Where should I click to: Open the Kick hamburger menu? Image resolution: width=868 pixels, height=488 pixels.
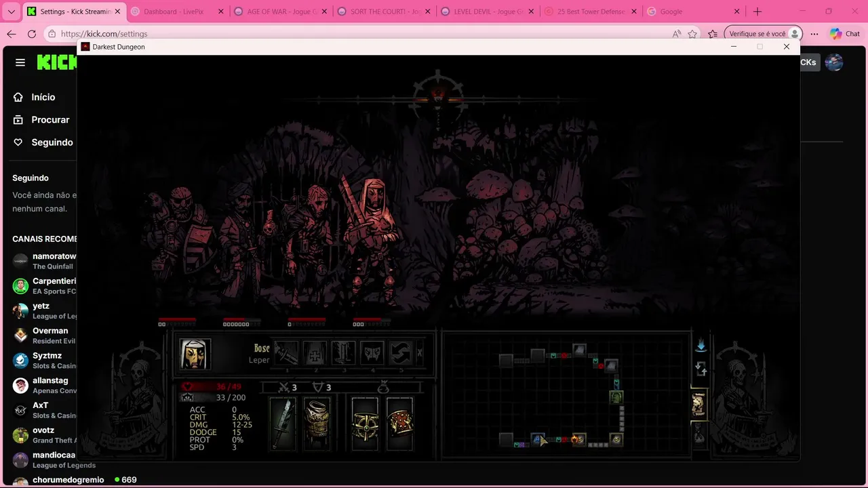pyautogui.click(x=20, y=62)
